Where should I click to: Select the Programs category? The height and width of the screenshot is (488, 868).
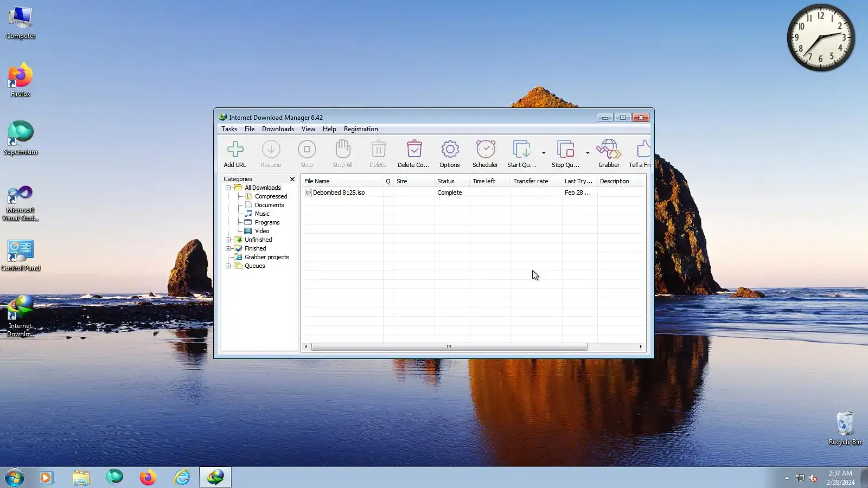pyautogui.click(x=267, y=222)
